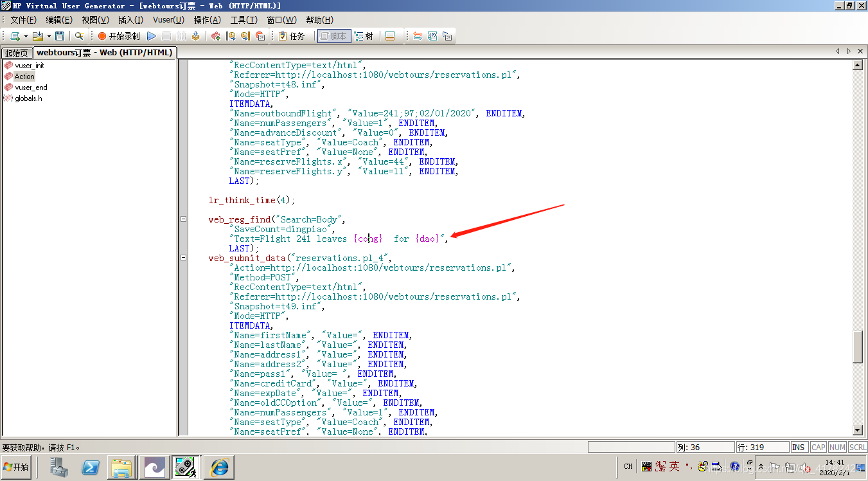Click the magnifier search icon in the toolbar

tap(80, 36)
